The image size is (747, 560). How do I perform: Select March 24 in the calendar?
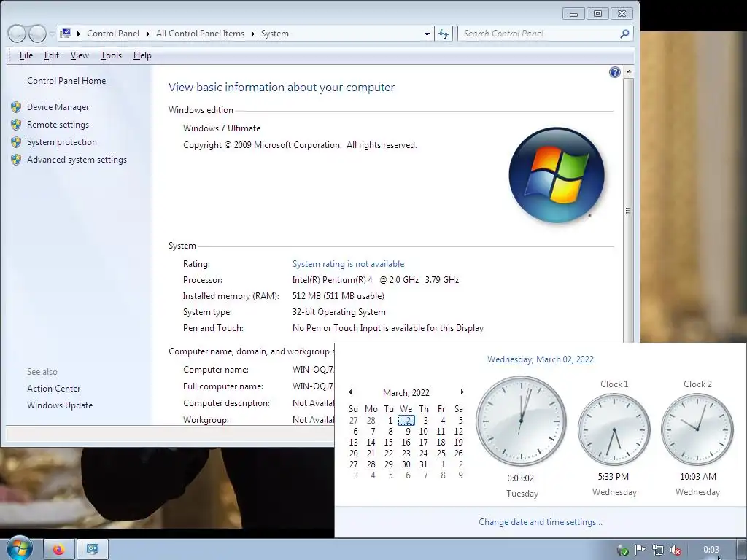(424, 454)
